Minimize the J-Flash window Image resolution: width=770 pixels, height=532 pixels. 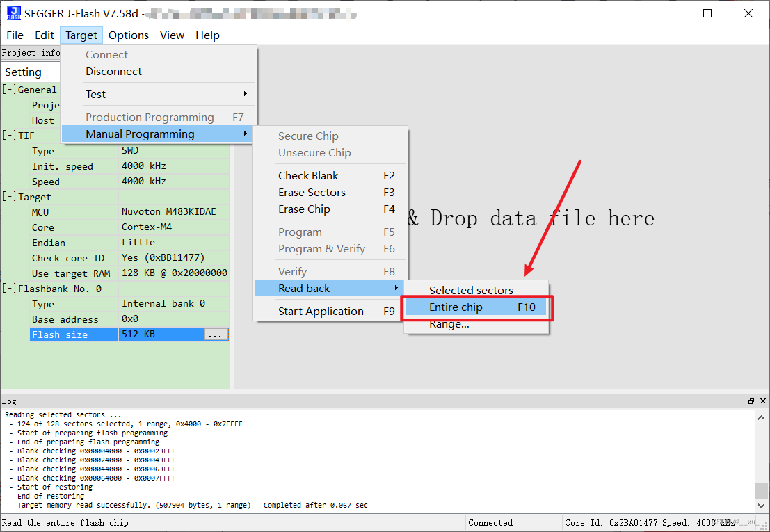667,13
